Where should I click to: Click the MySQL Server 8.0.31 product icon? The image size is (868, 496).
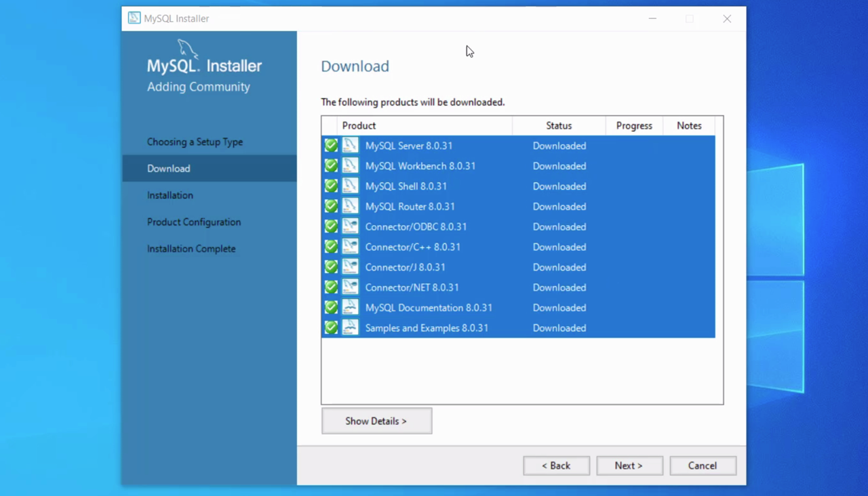click(x=350, y=146)
